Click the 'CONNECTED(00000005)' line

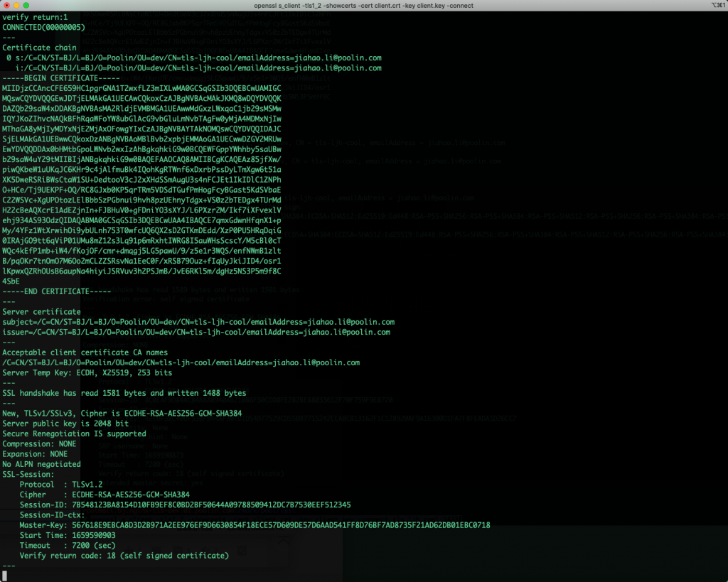tap(43, 28)
